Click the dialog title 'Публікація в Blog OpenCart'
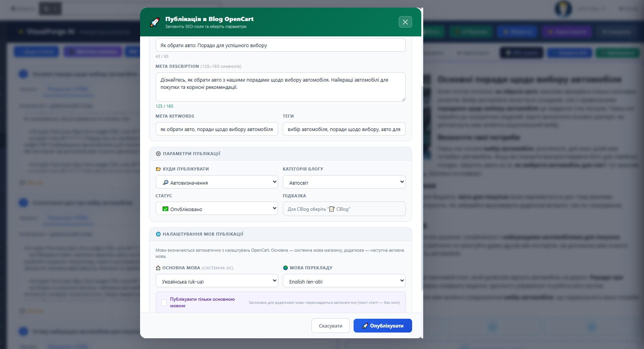This screenshot has width=644, height=349. point(209,19)
